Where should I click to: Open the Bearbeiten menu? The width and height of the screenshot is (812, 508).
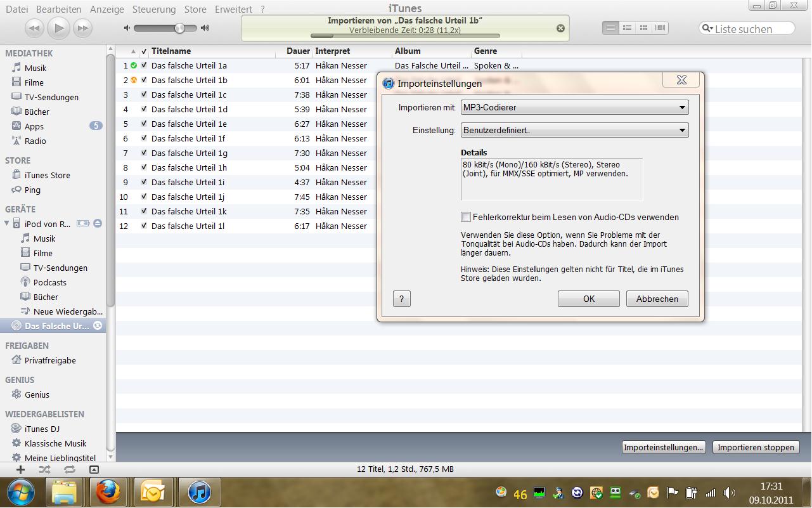59,9
